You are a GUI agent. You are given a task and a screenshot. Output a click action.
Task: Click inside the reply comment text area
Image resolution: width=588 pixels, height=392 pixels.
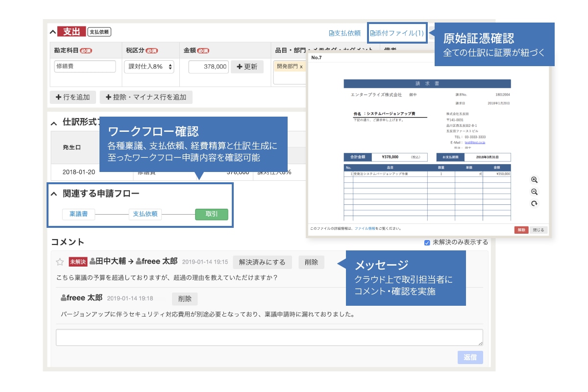point(269,337)
